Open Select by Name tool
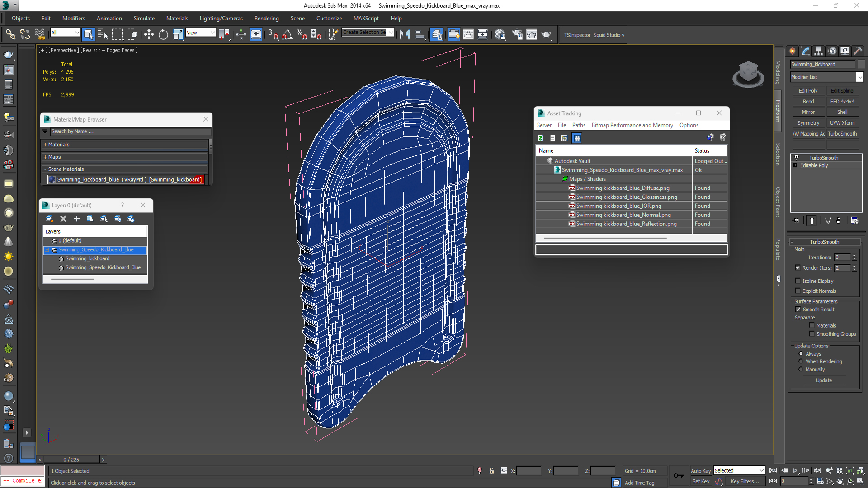The image size is (868, 488). point(103,34)
